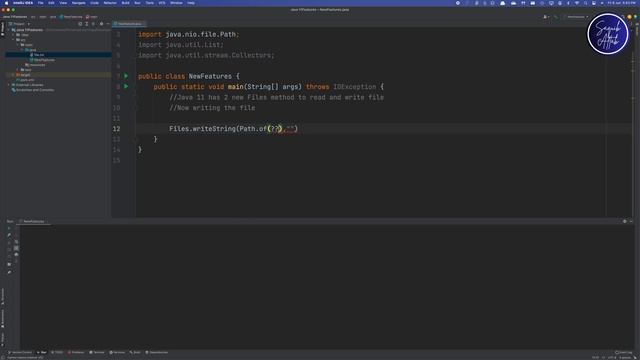Expand the target folder
Screen dimensions: 640x360
coord(13,75)
